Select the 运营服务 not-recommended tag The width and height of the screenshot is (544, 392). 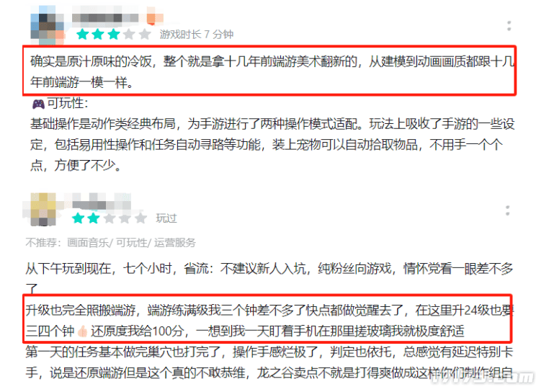(x=175, y=243)
